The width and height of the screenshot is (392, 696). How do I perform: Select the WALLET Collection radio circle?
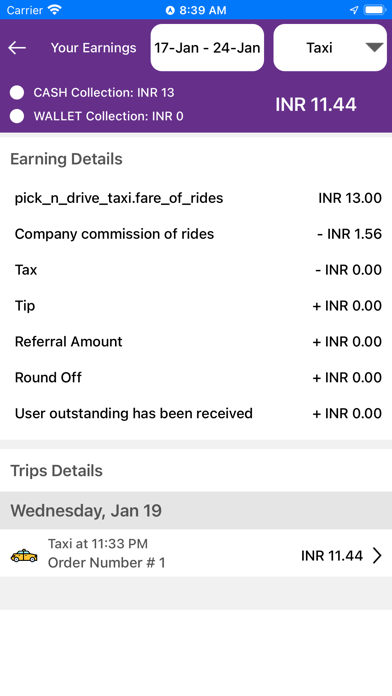point(17,116)
